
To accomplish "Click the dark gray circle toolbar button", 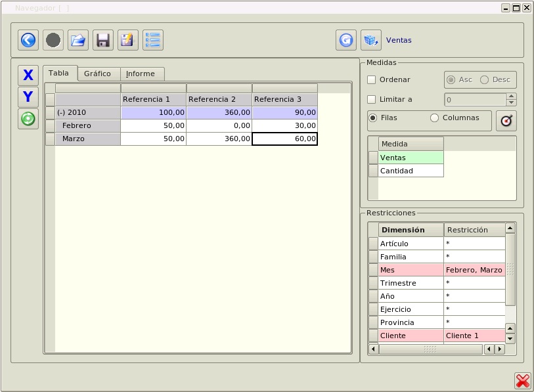I will pos(53,40).
